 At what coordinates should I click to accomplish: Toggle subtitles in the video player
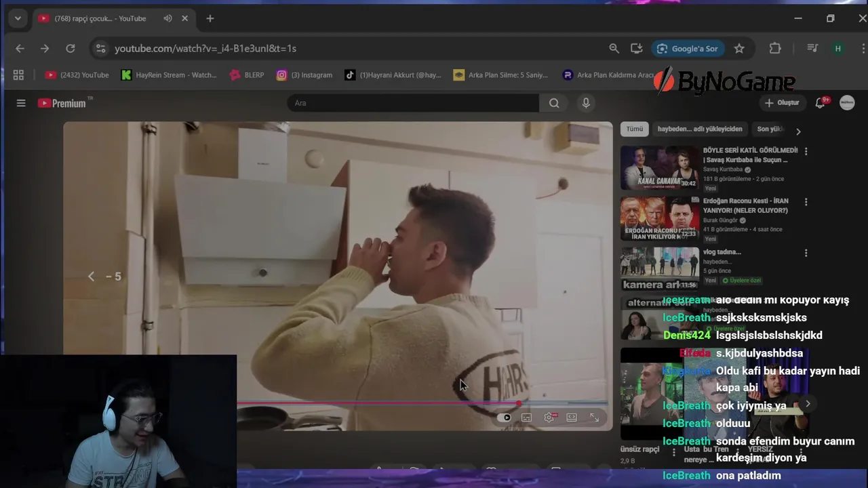[526, 418]
